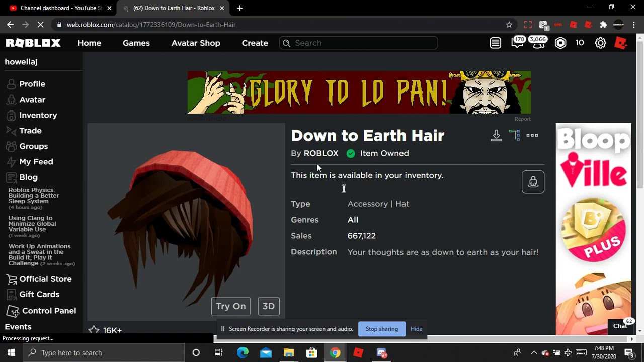
Task: Favorite the item with the star icon
Action: (94, 330)
